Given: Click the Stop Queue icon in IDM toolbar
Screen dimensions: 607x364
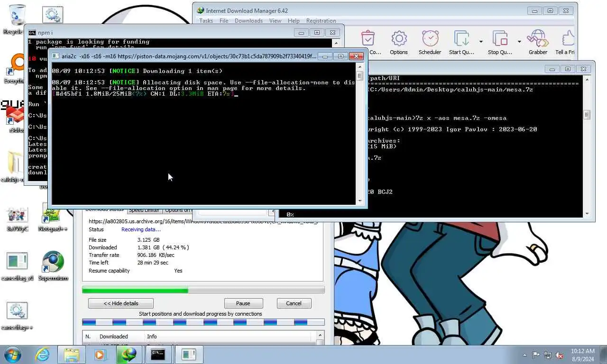Looking at the screenshot, I should (x=500, y=43).
